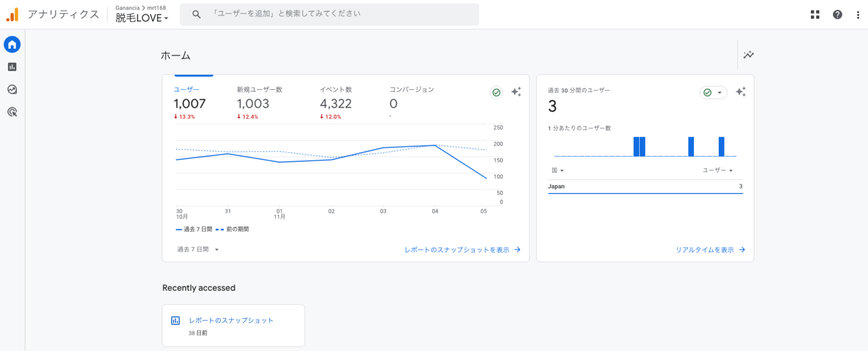Image resolution: width=868 pixels, height=351 pixels.
Task: Open the help question mark icon
Action: 837,15
